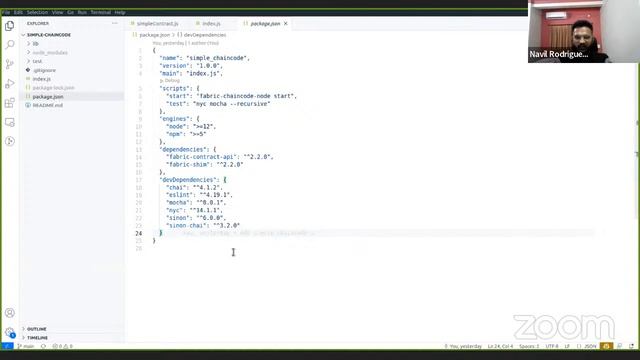The height and width of the screenshot is (360, 640).
Task: Open the Search view in activity bar
Action: pos(10,44)
